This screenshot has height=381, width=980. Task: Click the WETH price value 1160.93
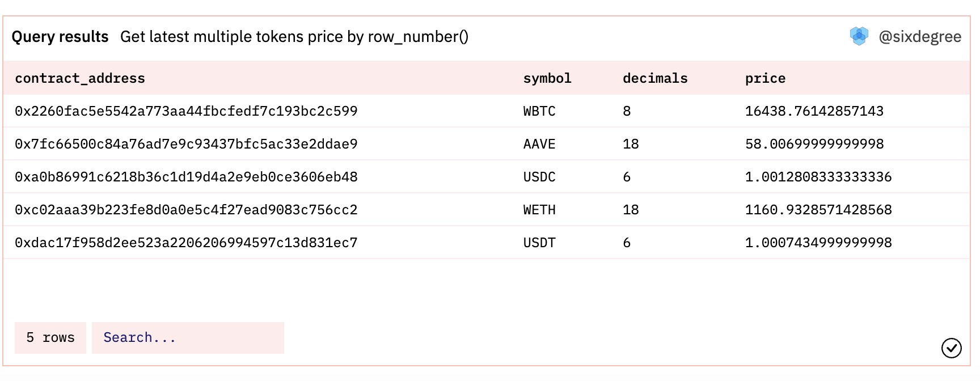pos(818,210)
